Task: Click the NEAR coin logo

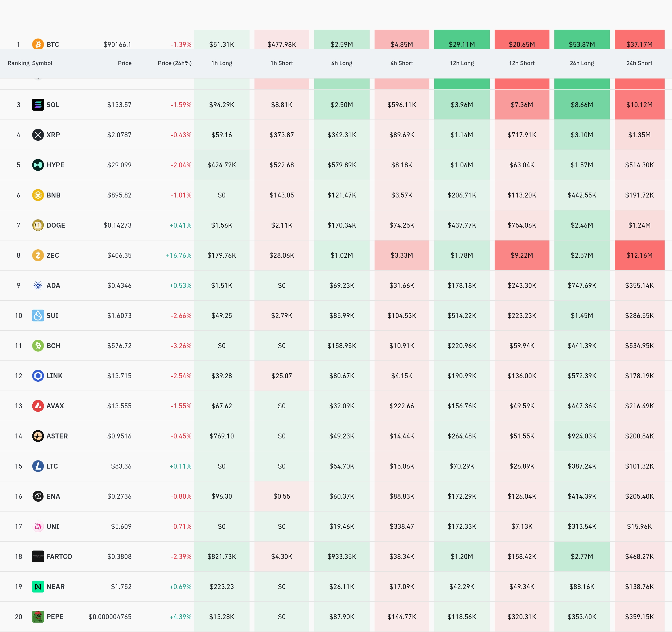Action: pos(38,586)
